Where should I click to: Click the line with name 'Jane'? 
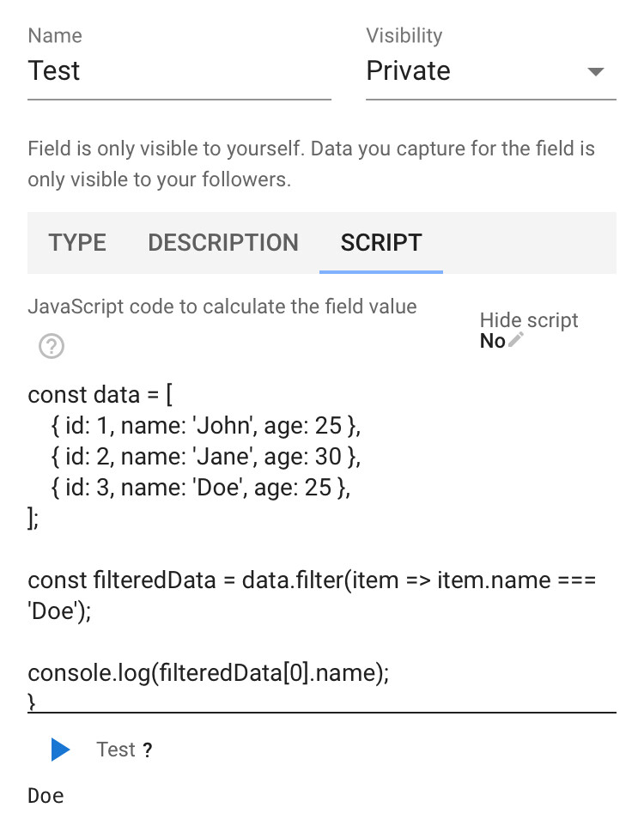(x=206, y=457)
